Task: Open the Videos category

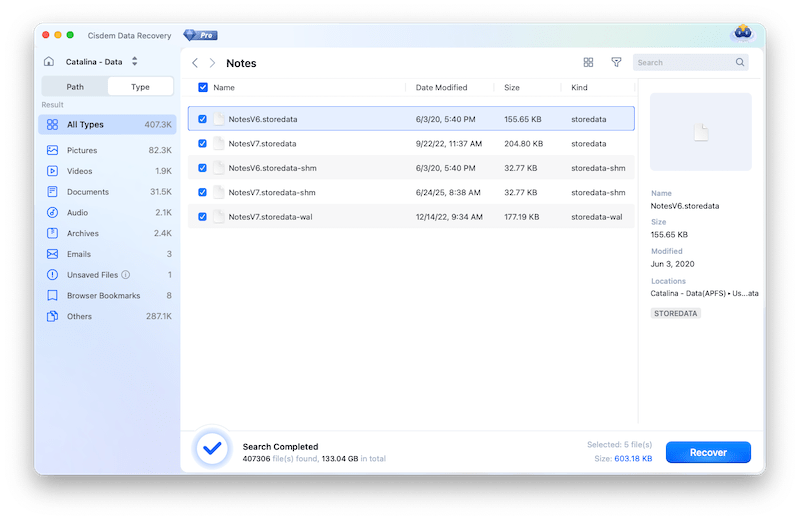Action: tap(79, 171)
